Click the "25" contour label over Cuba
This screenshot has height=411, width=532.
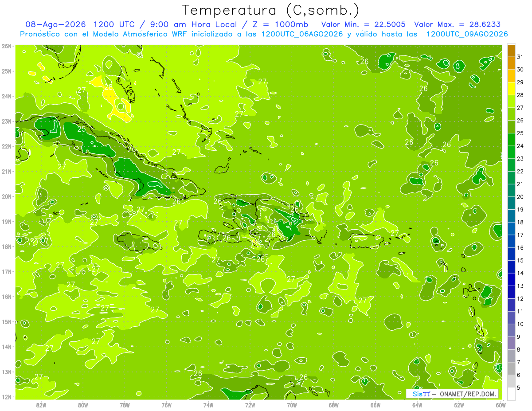click(x=82, y=129)
